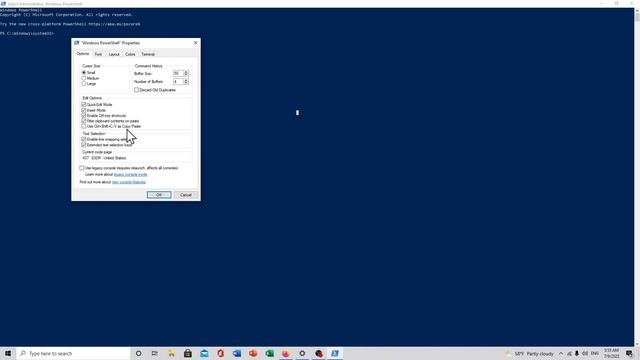Viewport: 640px width, 360px height.
Task: Increase the Number of Buffers value
Action: [x=186, y=80]
